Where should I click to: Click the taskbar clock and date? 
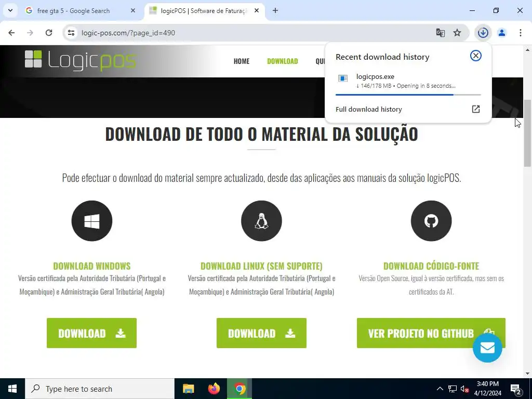[488, 389]
